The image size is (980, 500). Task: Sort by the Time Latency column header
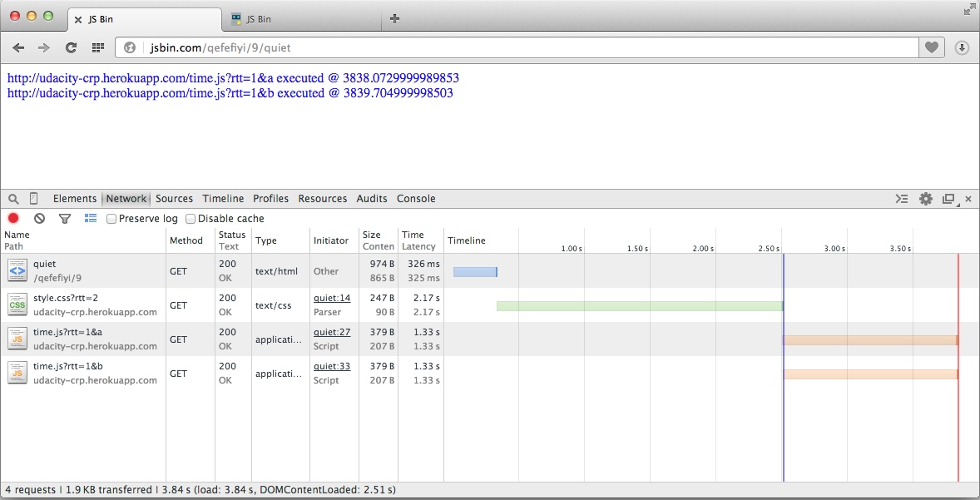[x=421, y=240]
